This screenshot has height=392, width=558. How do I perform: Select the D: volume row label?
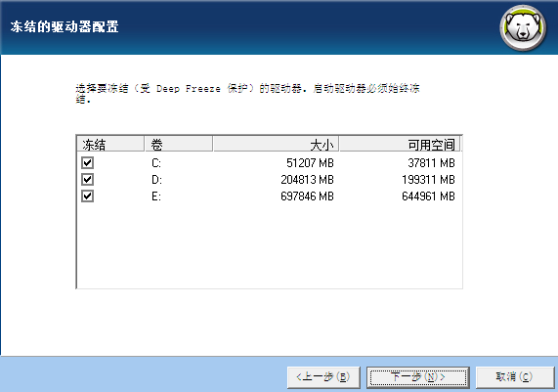click(156, 180)
